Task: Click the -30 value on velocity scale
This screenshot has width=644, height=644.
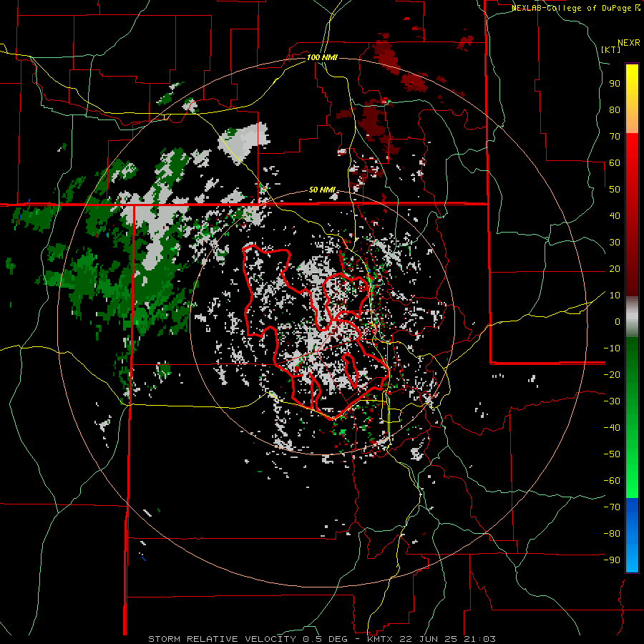Action: [612, 401]
